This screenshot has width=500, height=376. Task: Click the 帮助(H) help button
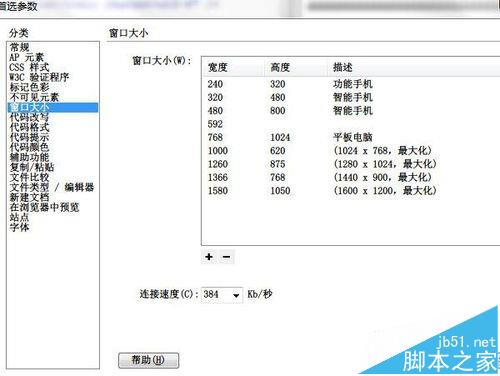(148, 360)
